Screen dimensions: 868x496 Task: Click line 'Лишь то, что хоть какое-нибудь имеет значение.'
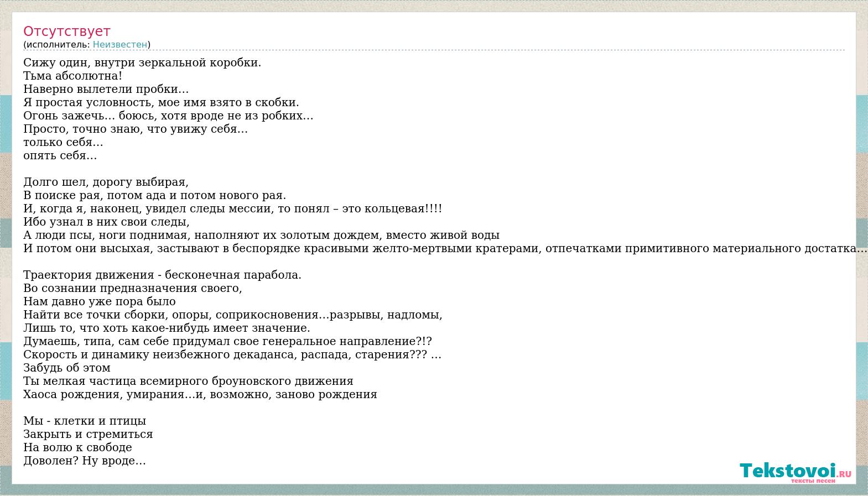coord(167,328)
